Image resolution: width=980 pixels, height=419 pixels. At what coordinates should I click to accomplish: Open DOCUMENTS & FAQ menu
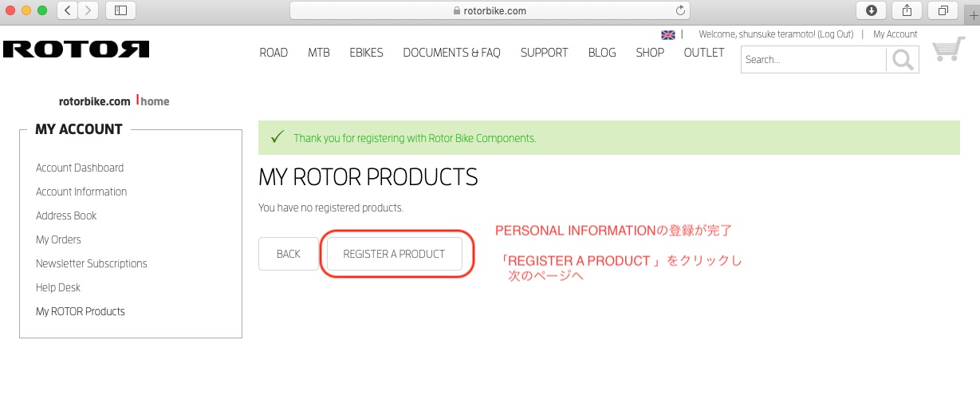451,53
